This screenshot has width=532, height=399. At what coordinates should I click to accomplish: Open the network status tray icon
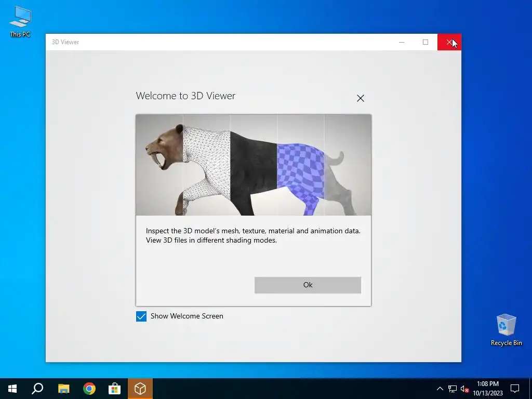[x=453, y=389]
